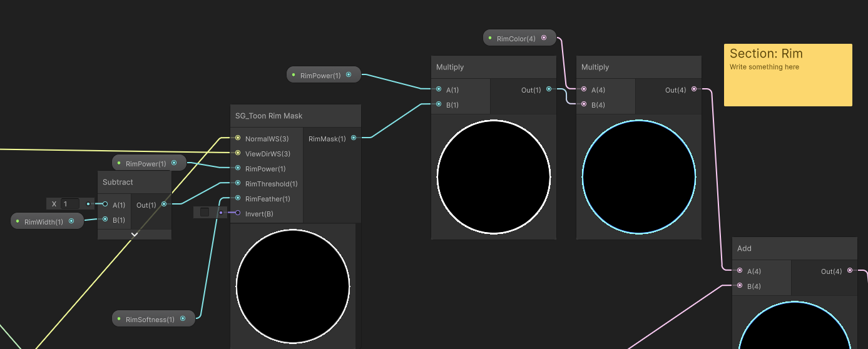Click the Invert(B) input port
The height and width of the screenshot is (349, 868).
click(x=238, y=213)
